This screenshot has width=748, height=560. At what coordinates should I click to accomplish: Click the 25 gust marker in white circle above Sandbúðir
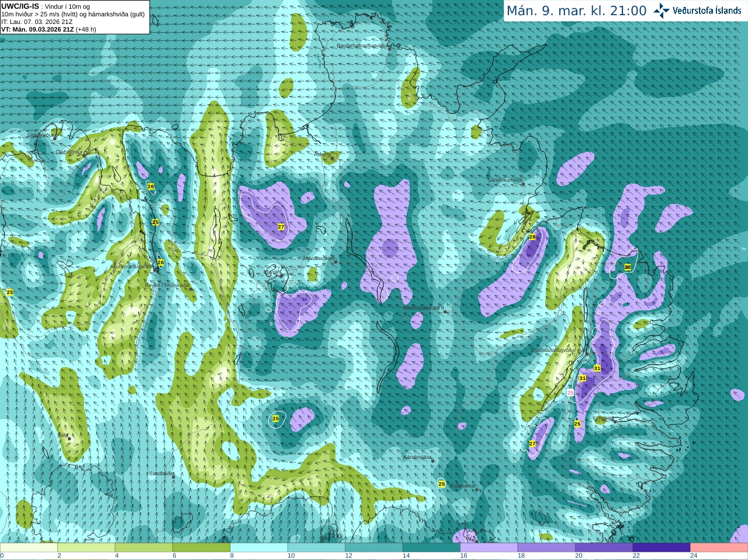[276, 419]
